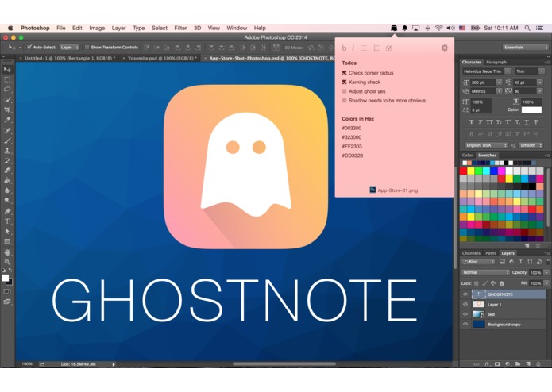Select the Move tool

(7, 70)
